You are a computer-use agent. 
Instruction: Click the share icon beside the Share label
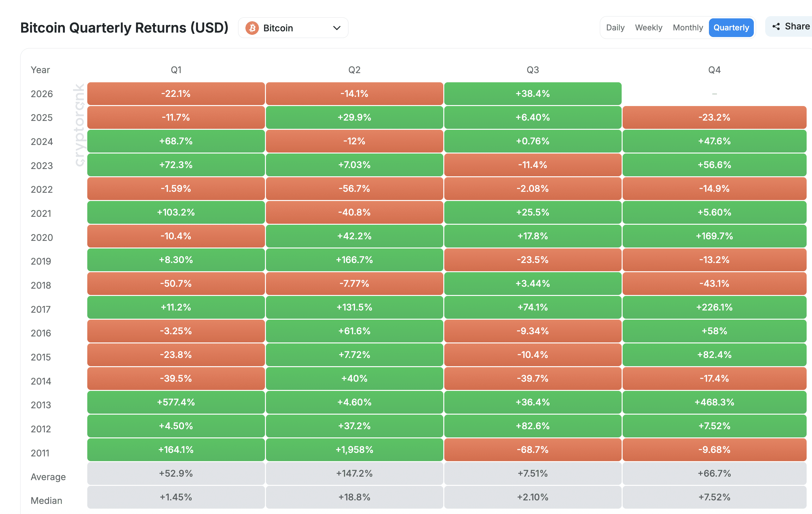click(776, 27)
